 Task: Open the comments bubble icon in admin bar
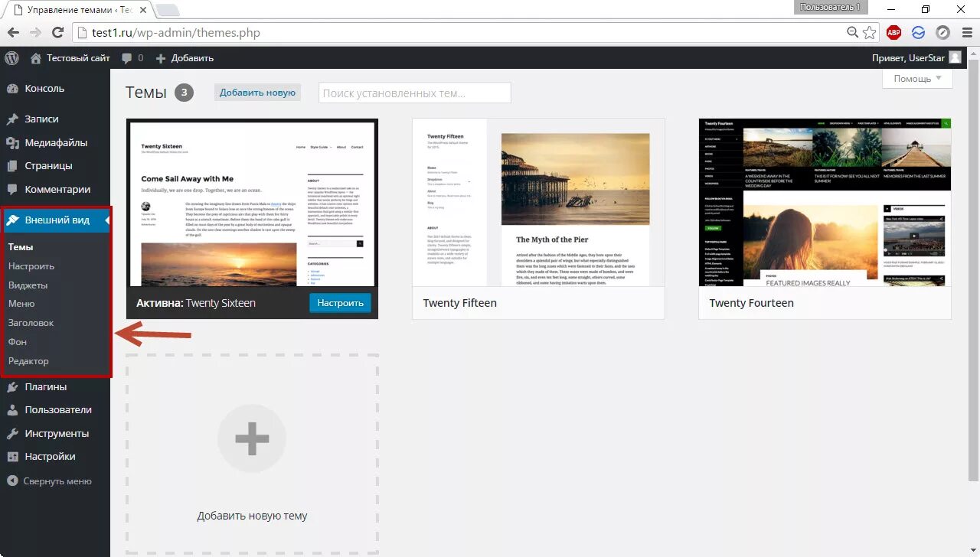pos(126,58)
